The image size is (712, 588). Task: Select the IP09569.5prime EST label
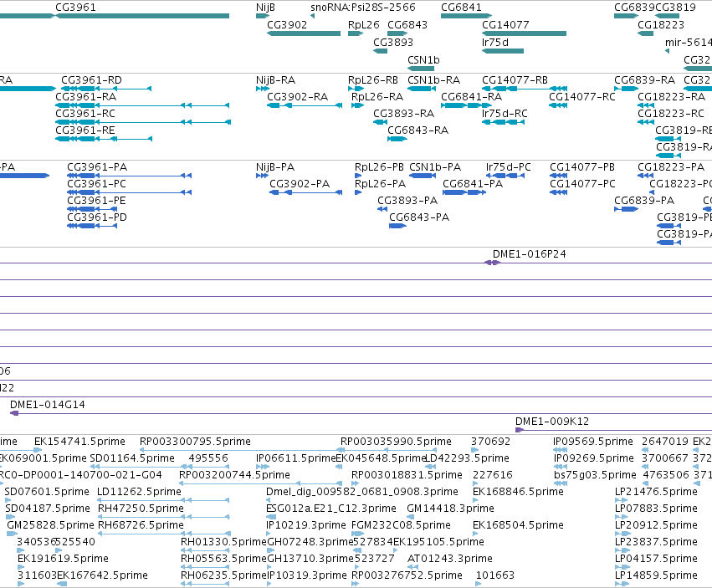coord(593,442)
